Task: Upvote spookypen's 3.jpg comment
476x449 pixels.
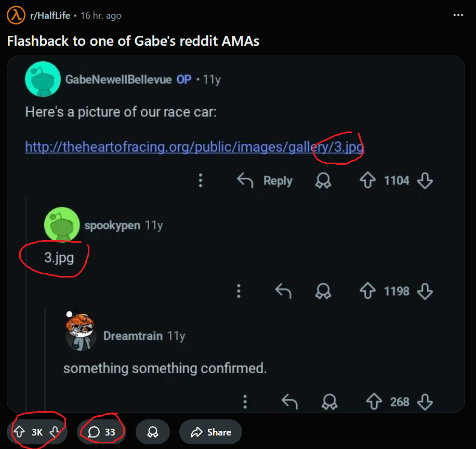Action: point(368,292)
